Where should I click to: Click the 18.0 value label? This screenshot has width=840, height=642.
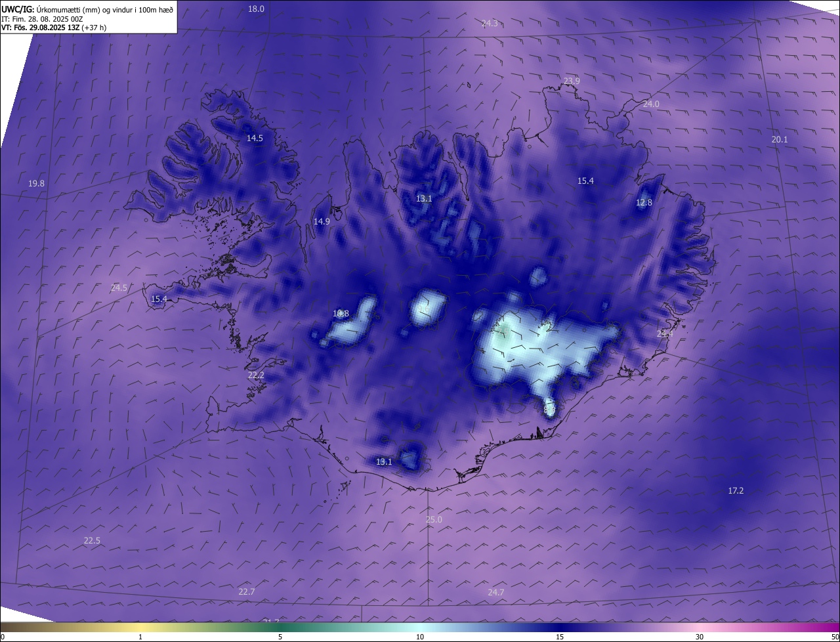click(x=256, y=9)
